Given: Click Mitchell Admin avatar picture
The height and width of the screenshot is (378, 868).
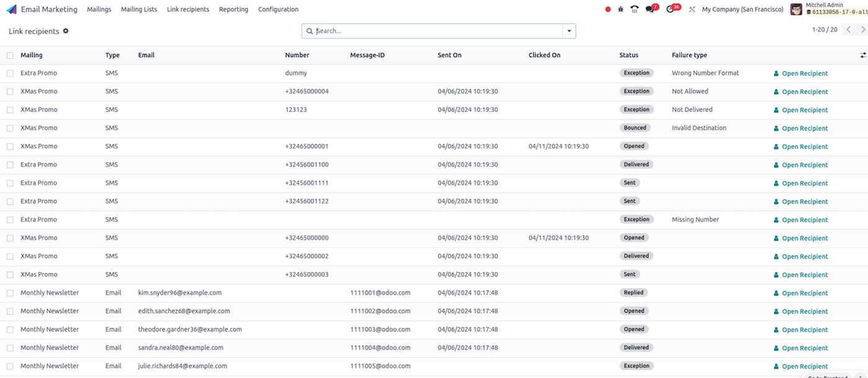Looking at the screenshot, I should click(x=796, y=9).
